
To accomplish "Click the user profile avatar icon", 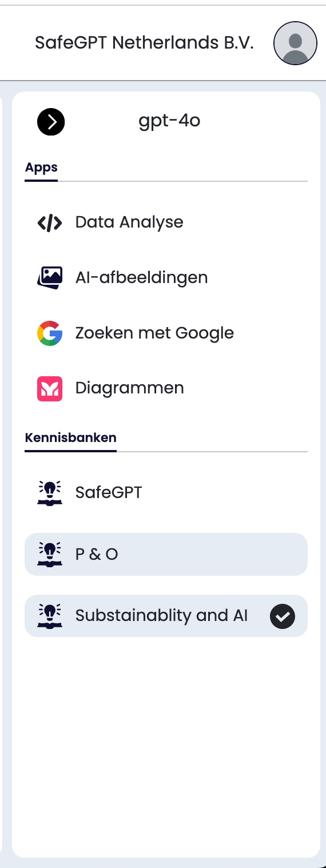I will tap(296, 43).
